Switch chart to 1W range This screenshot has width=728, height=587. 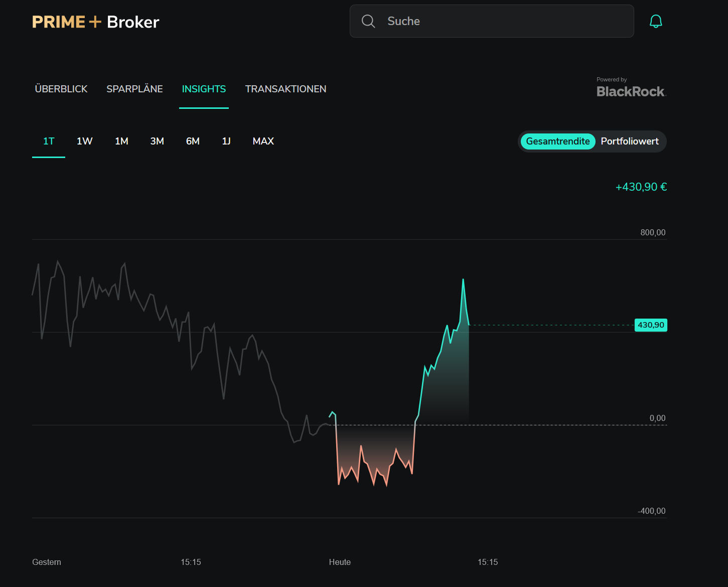(x=85, y=141)
